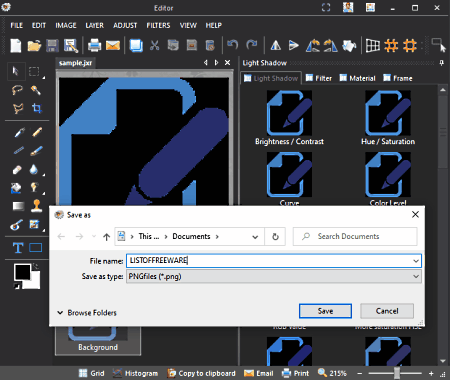Click the black foreground color swatch

(22, 272)
